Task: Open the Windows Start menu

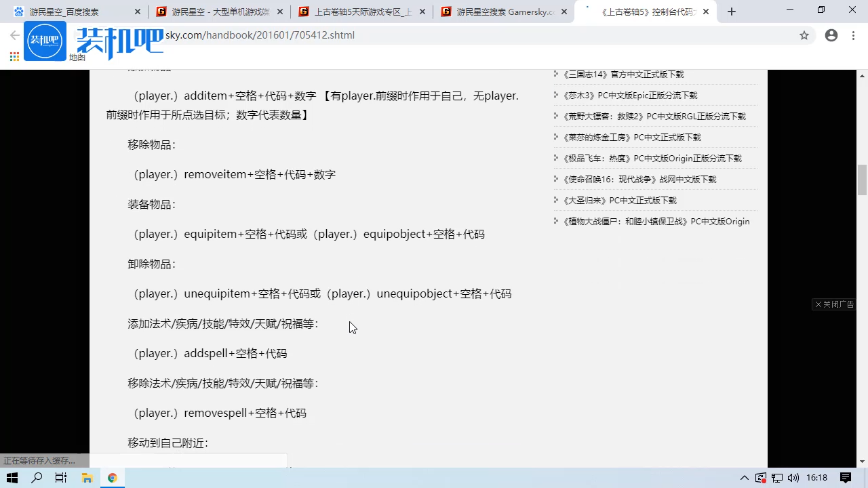Action: point(12,478)
